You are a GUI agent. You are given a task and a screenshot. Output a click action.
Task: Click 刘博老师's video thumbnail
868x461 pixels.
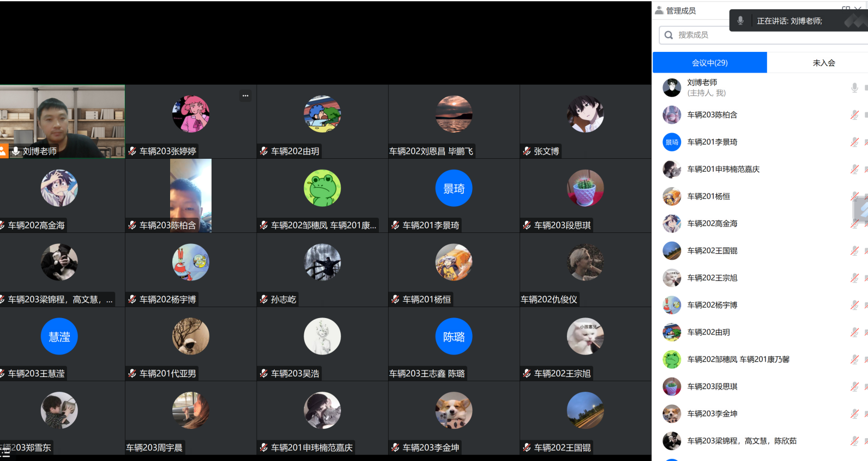coord(62,117)
